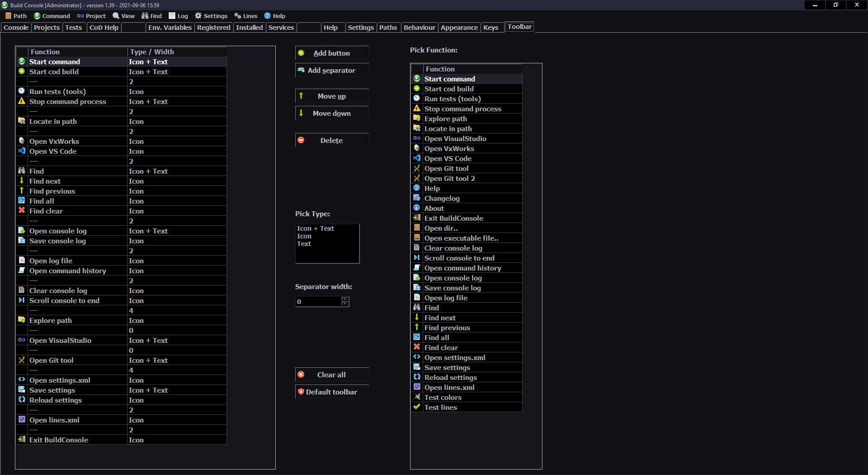Screen dimensions: 868x475
Task: Select 'Find previous' in Pick Function list
Action: tap(467, 328)
